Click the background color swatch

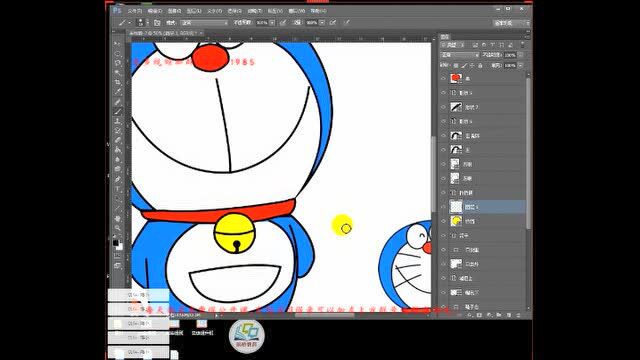[120, 247]
